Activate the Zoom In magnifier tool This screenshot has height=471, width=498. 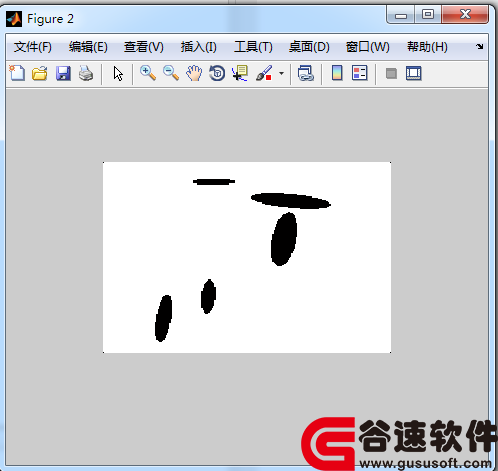[148, 73]
